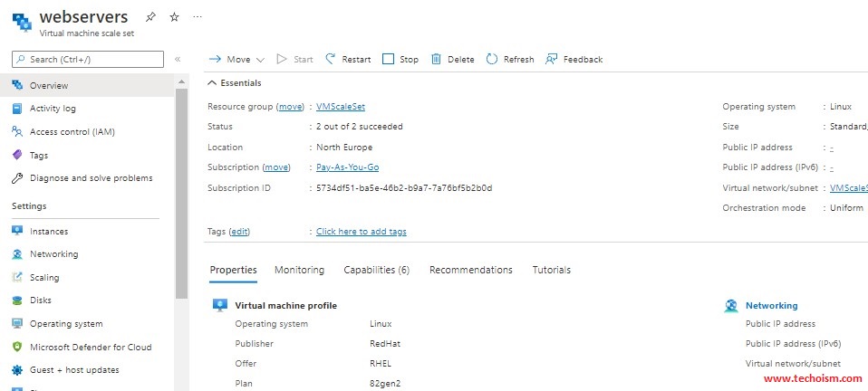Collapse the sidebar with double chevron
Screen dimensions: 868x391
[178, 59]
